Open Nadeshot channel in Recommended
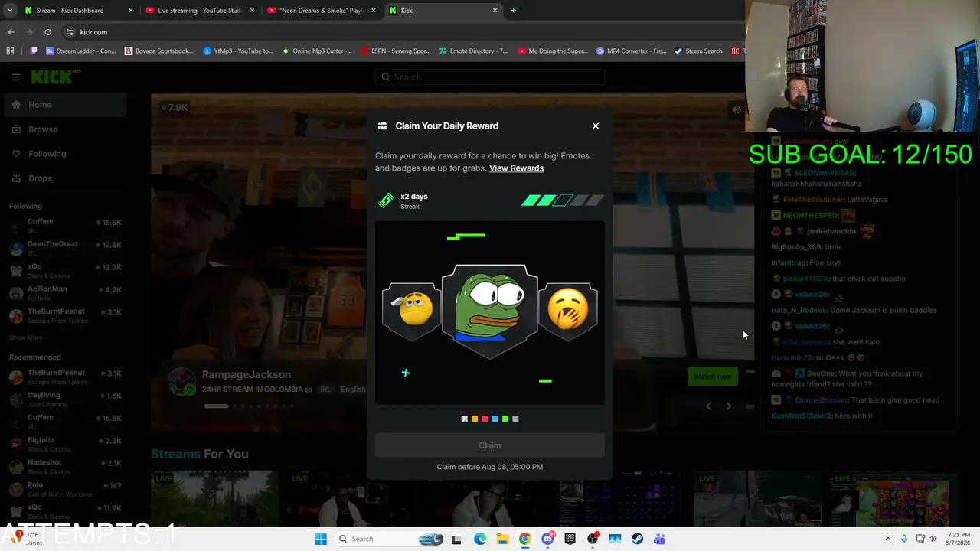 pos(65,467)
